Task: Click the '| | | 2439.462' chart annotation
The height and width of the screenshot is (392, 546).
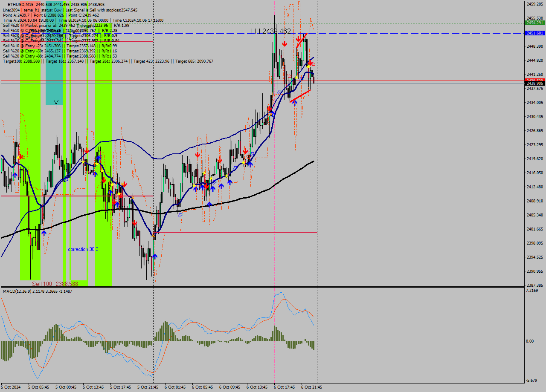Action: coord(271,31)
